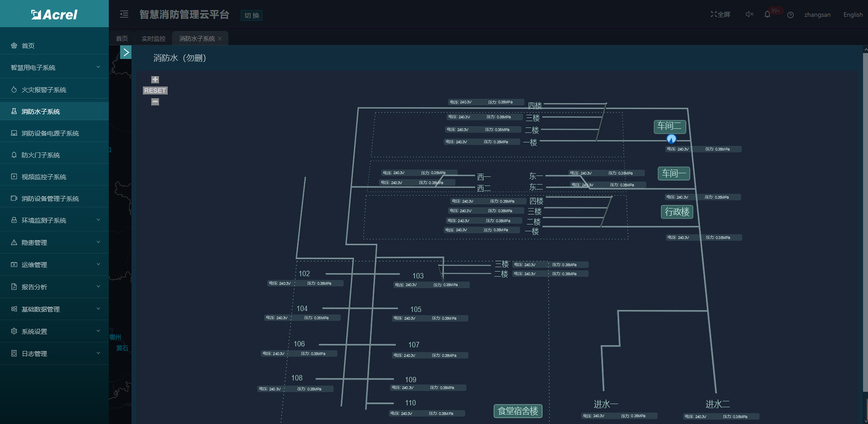Click room 102 label
Screen dimensions: 868x424
304,273
